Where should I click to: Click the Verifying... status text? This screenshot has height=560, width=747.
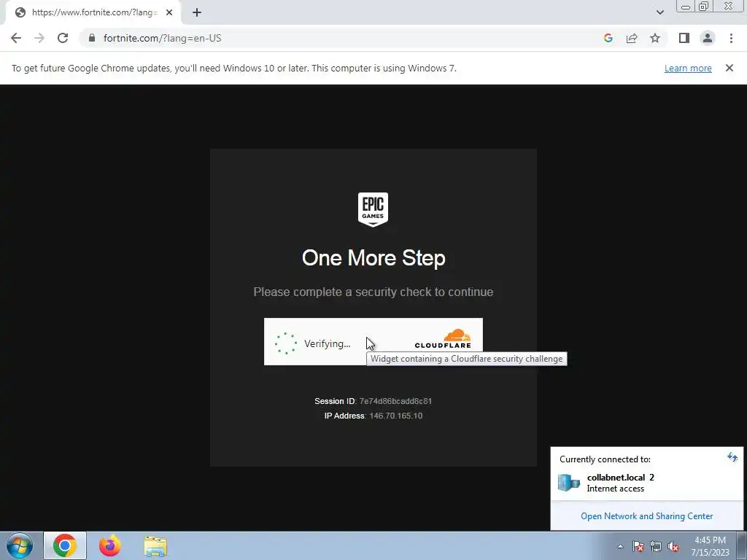click(x=328, y=344)
